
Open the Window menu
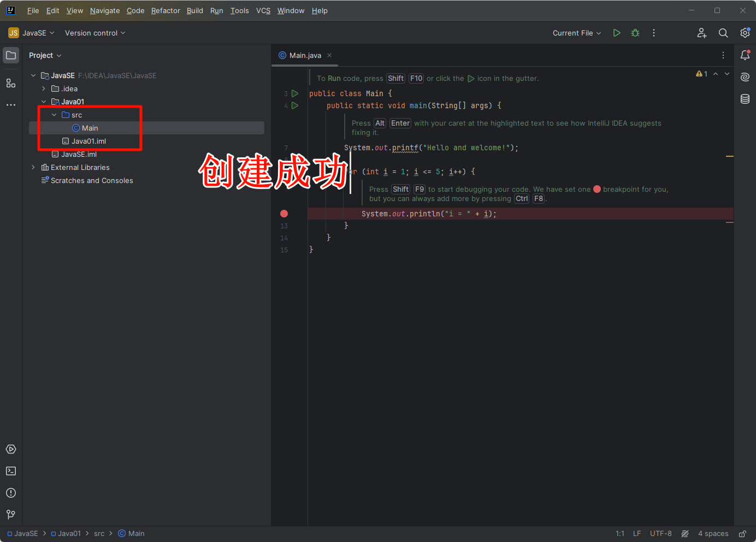tap(291, 10)
